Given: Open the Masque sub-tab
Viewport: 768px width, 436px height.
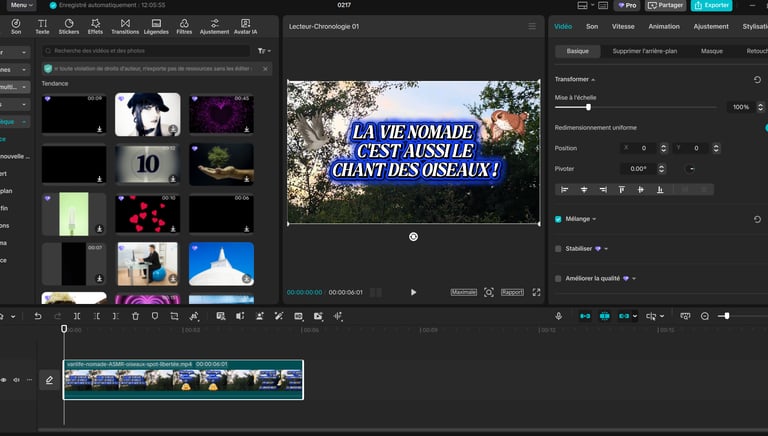Looking at the screenshot, I should pyautogui.click(x=711, y=50).
